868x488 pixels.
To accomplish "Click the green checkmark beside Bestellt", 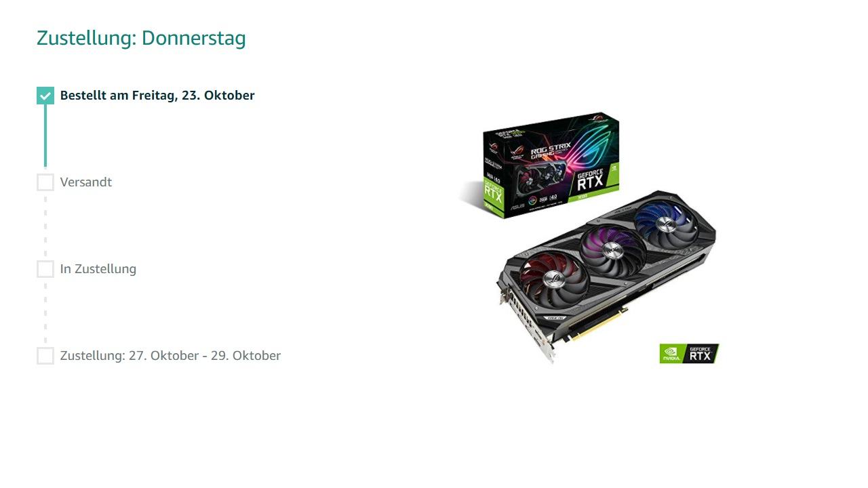I will click(x=45, y=96).
